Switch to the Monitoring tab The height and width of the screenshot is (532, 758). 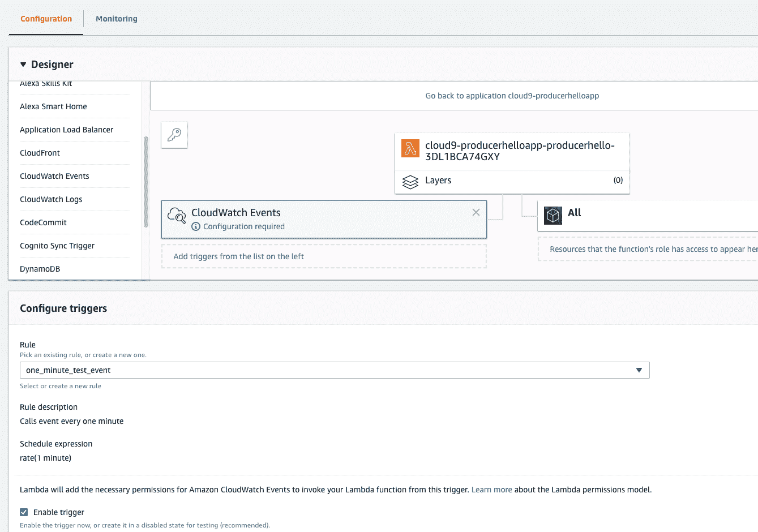[117, 19]
